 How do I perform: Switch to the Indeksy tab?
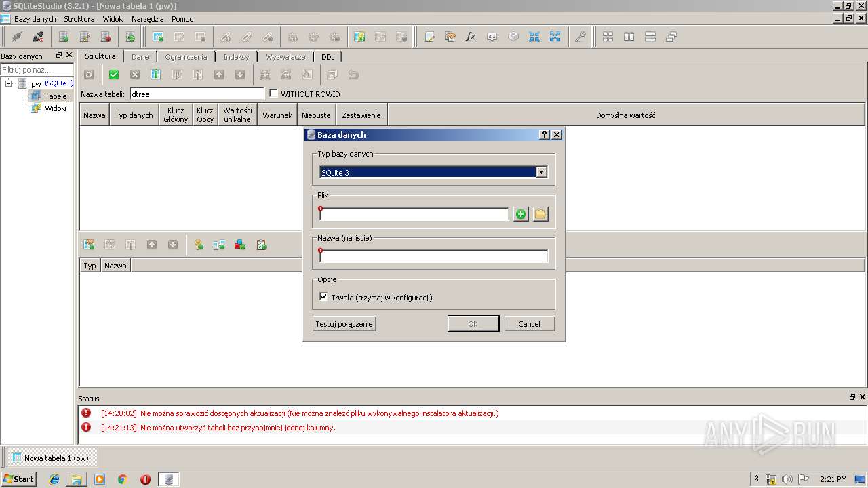[236, 57]
